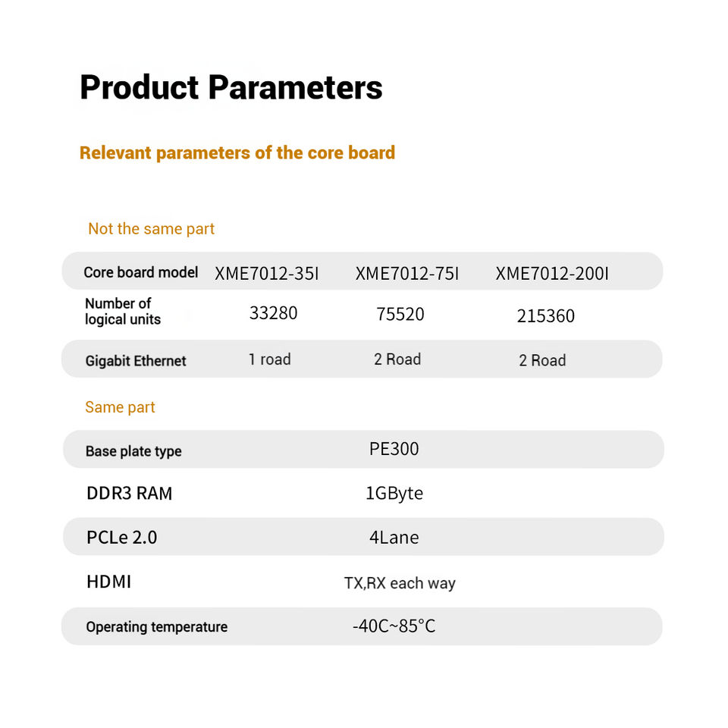Screen dimensions: 728x728
Task: Click the 'Core board model' row label
Action: [x=141, y=272]
